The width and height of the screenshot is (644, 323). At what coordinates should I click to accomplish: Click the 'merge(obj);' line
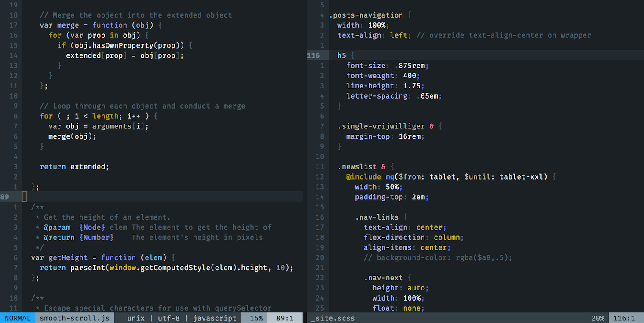click(72, 136)
